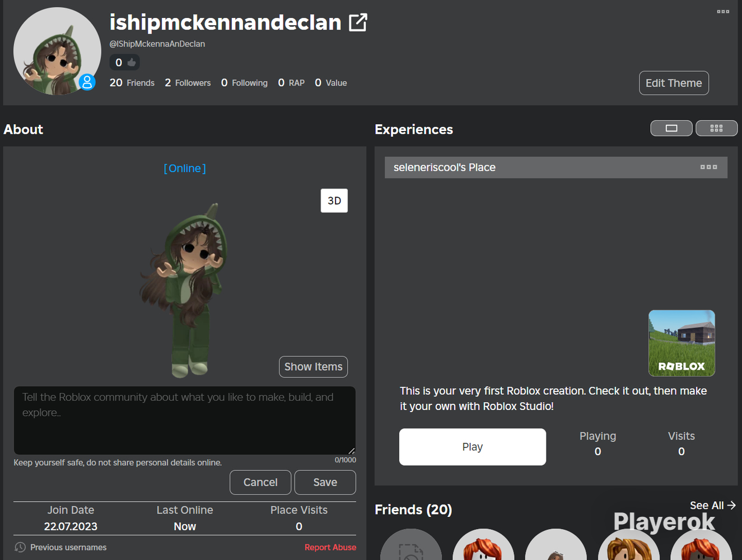Click the About description text box

point(185,421)
